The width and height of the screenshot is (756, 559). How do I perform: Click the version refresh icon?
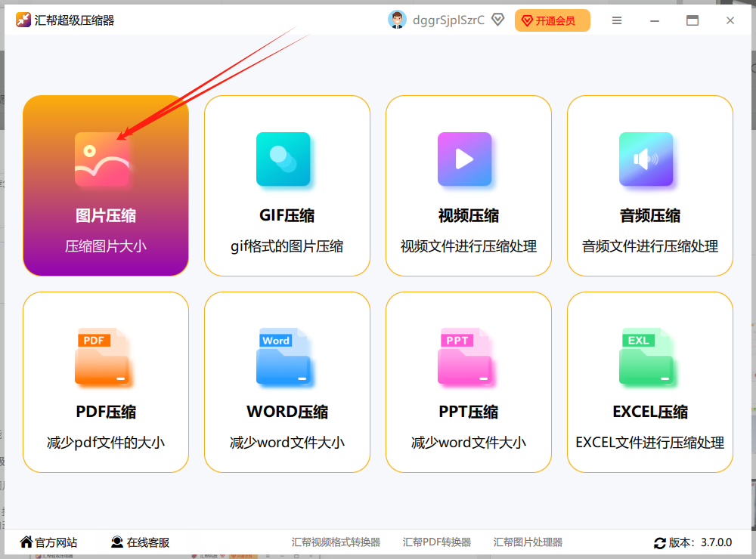click(659, 543)
